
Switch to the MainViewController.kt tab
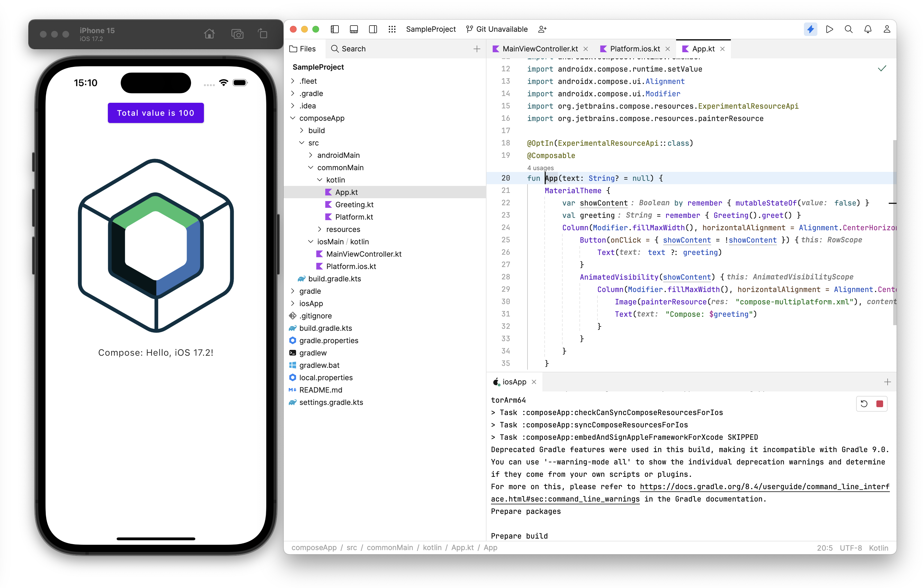(540, 49)
